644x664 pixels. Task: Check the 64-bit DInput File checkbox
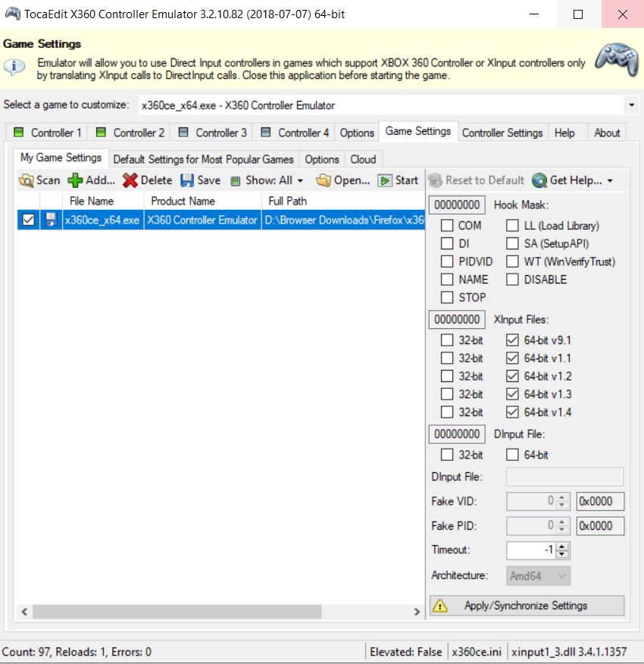pyautogui.click(x=512, y=455)
